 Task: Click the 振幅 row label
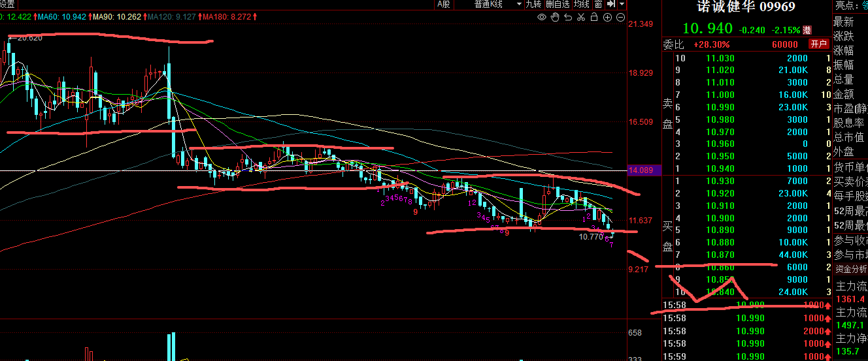click(x=844, y=65)
